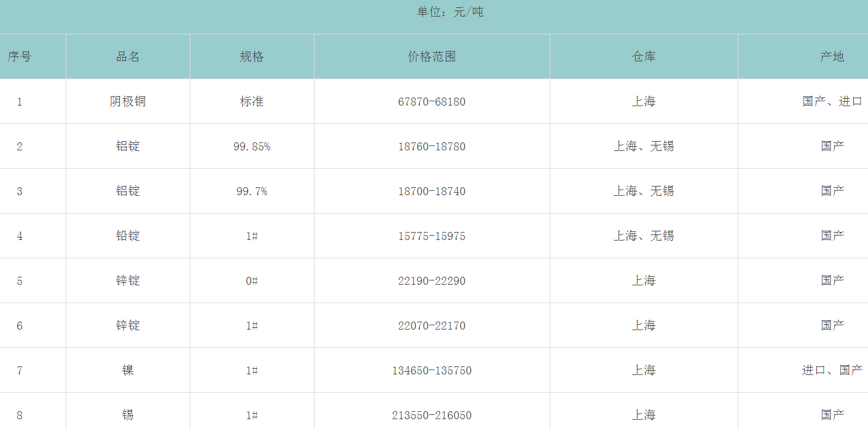Select the price cell 67870-68180
Image resolution: width=868 pixels, height=429 pixels.
432,102
